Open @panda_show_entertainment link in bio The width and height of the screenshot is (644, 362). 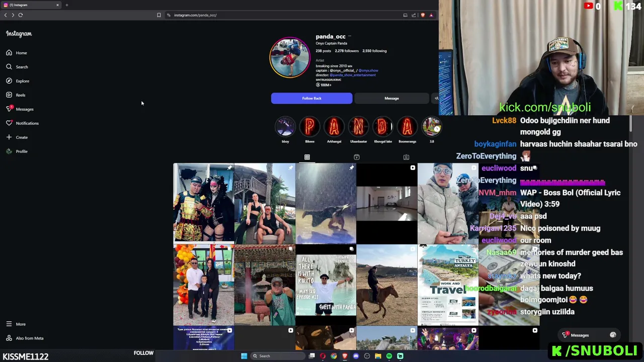coord(353,75)
